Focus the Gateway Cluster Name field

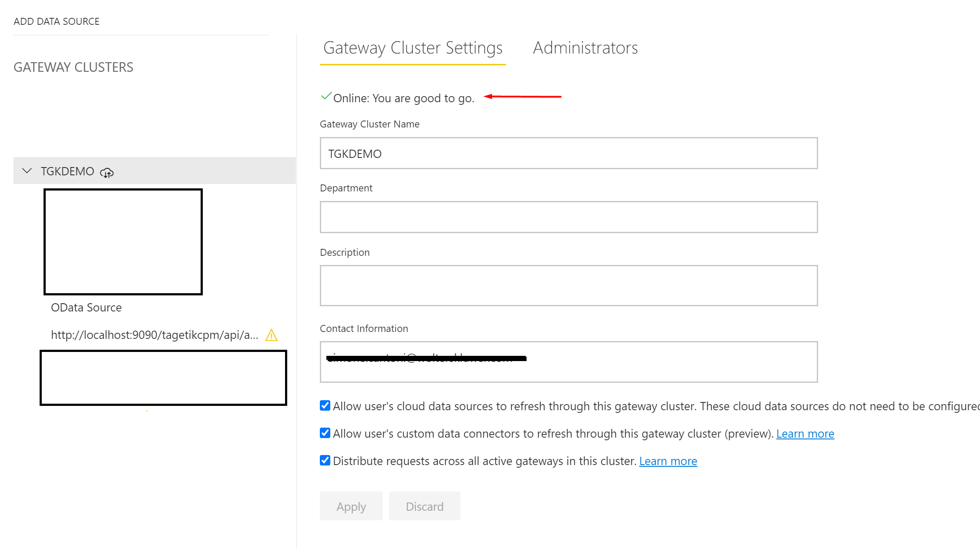(569, 153)
